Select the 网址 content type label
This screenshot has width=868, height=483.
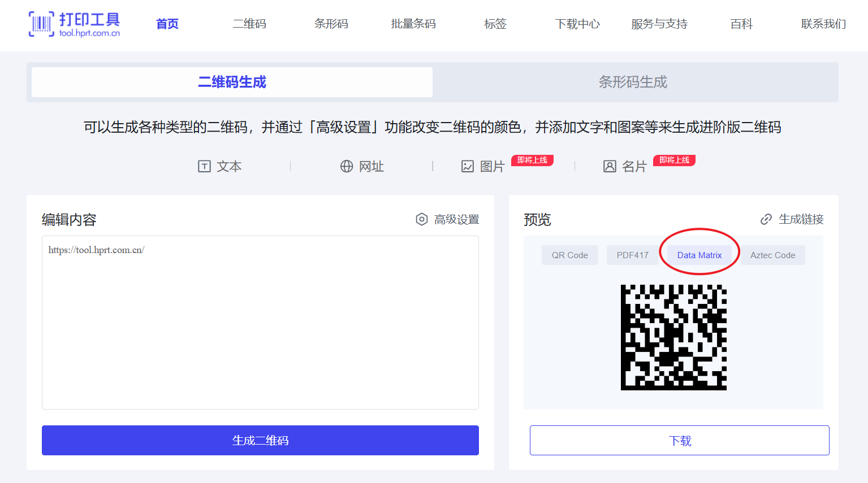click(x=372, y=166)
